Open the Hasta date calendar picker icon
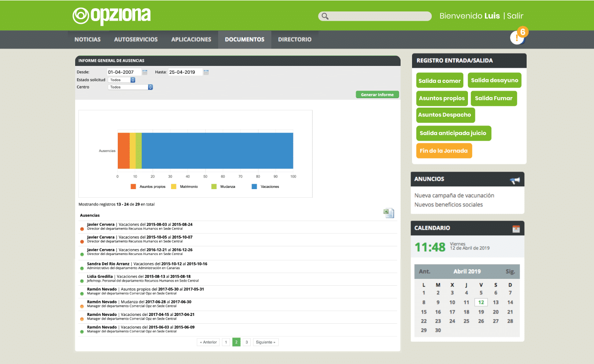The width and height of the screenshot is (594, 364). tap(206, 72)
